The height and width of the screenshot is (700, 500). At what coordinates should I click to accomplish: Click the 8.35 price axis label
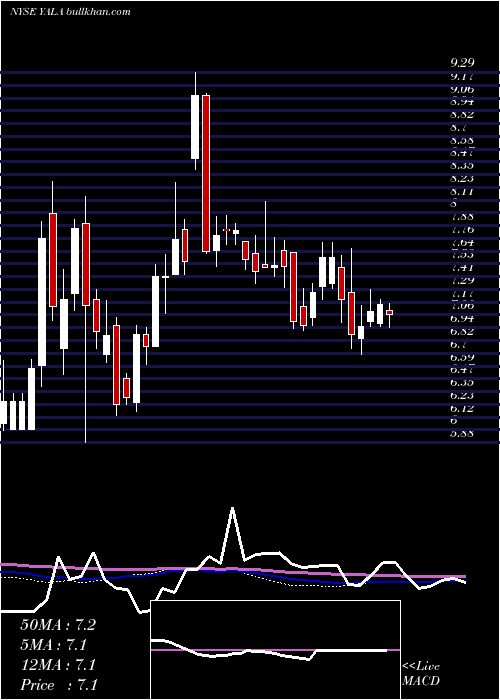462,166
